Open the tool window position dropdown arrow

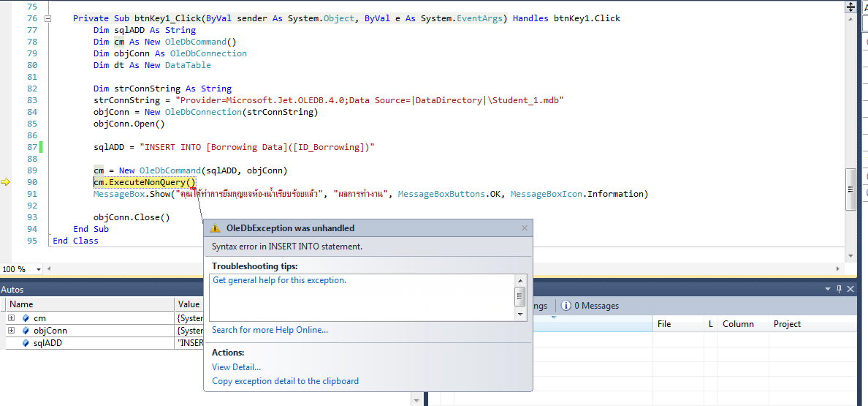pyautogui.click(x=828, y=290)
